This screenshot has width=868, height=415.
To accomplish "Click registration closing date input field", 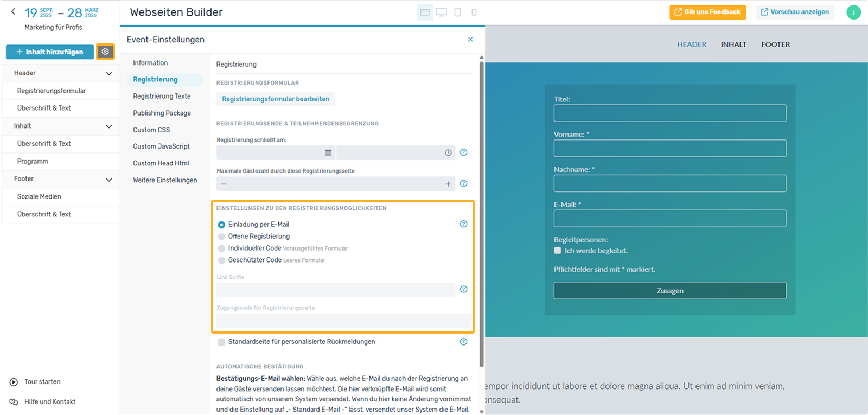I will coord(276,152).
